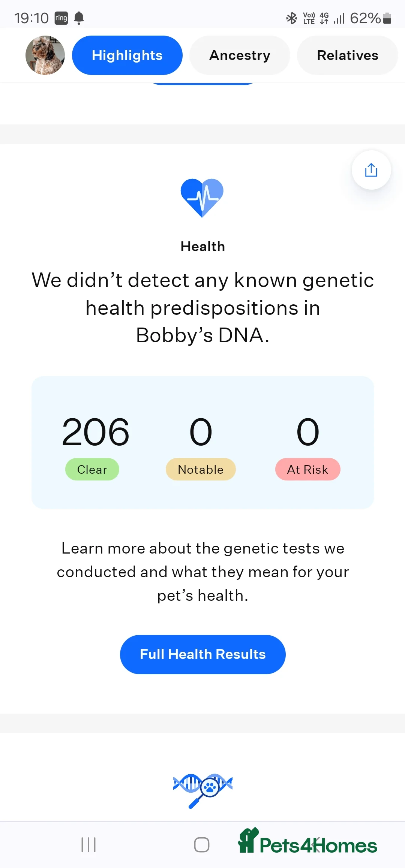Select the red At Risk badge
The height and width of the screenshot is (868, 405).
click(307, 469)
